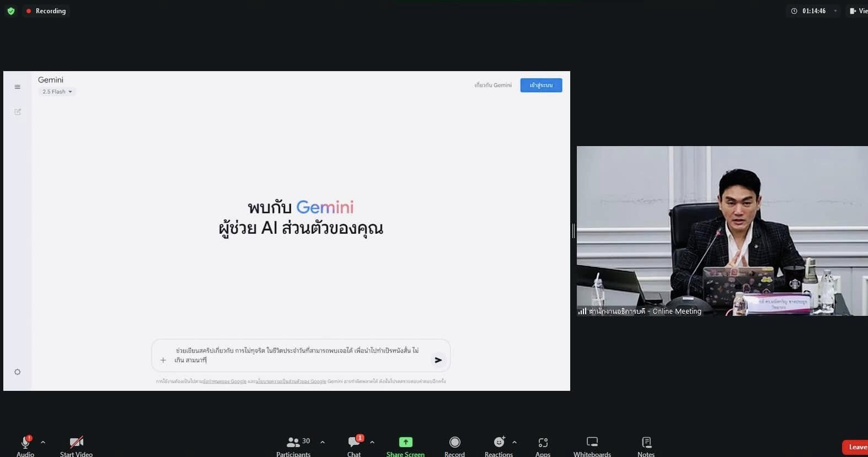This screenshot has height=457, width=868.
Task: Start recording with the Record icon
Action: (454, 442)
